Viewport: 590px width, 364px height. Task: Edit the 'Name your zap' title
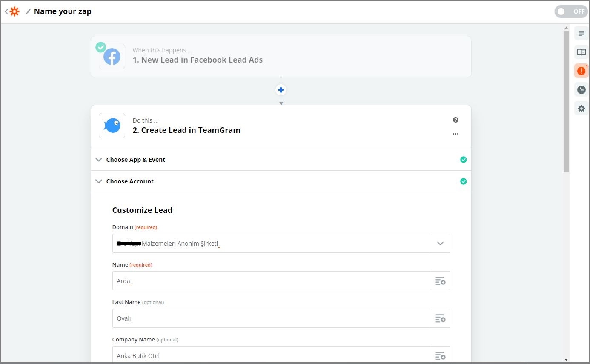coord(63,11)
